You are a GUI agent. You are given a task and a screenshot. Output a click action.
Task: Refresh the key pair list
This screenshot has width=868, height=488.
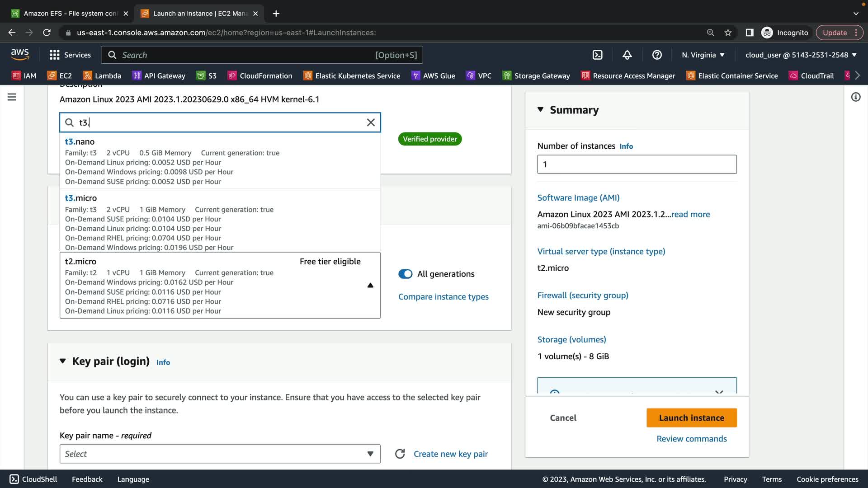coord(400,454)
